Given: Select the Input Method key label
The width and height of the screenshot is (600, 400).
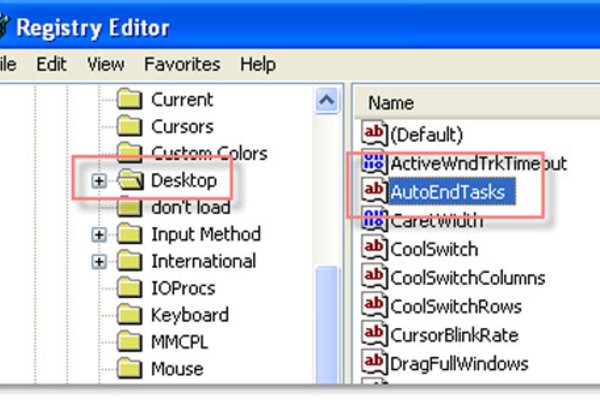Looking at the screenshot, I should coord(206,235).
